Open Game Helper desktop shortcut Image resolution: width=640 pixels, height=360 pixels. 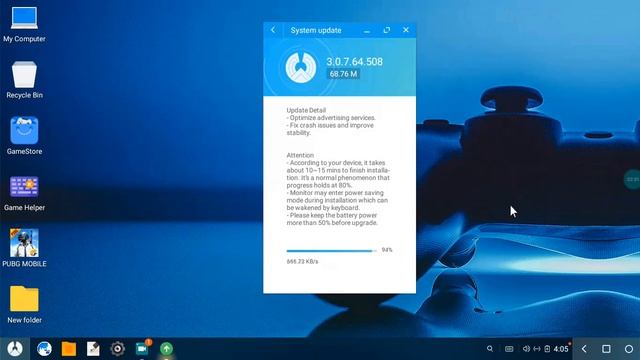click(x=24, y=193)
